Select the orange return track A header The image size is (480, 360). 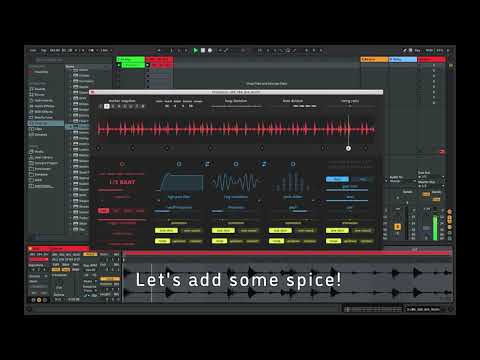(374, 59)
